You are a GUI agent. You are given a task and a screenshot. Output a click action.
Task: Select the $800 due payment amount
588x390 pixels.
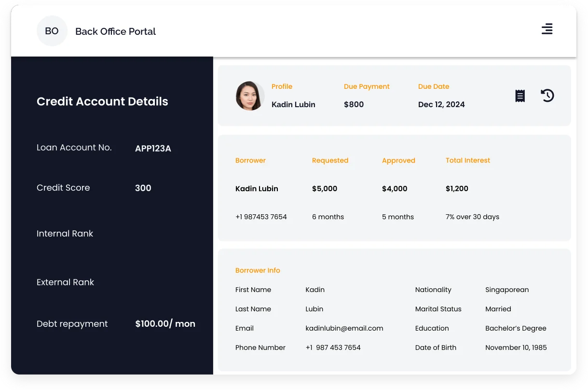tap(354, 104)
